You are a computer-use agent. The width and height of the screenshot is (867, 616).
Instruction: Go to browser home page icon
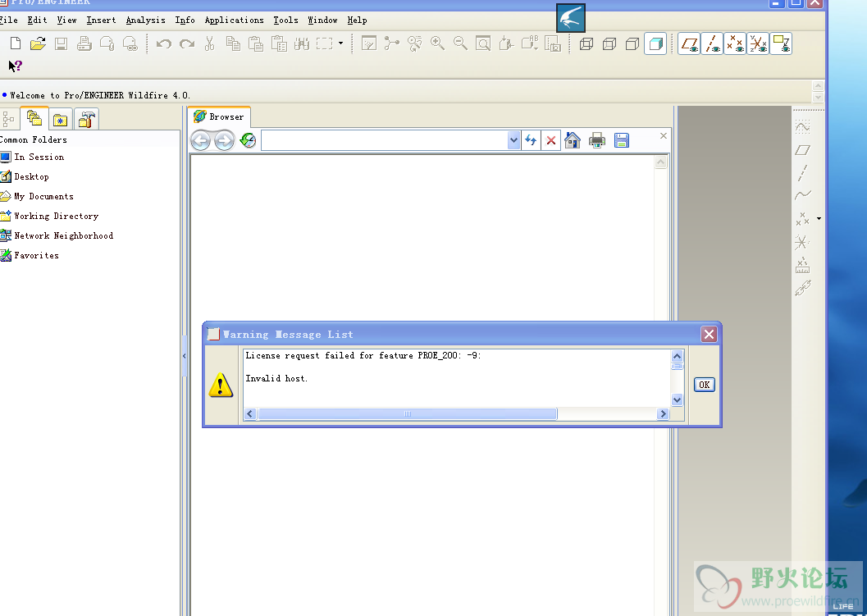pos(573,140)
